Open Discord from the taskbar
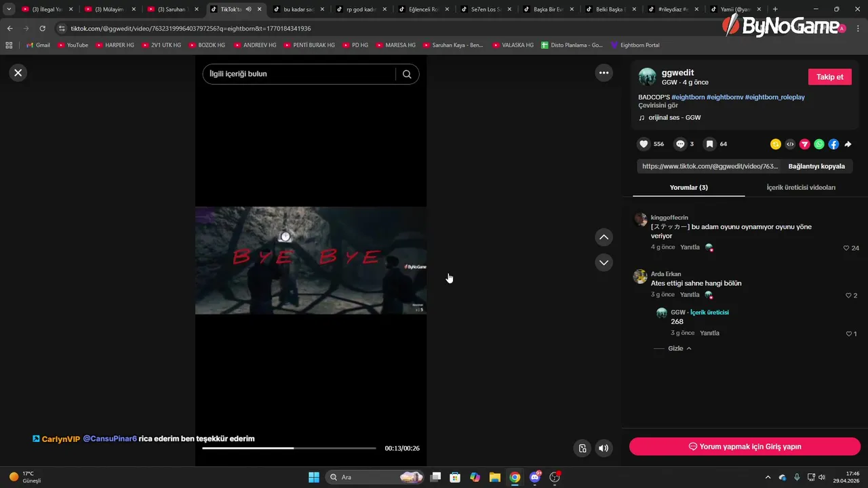Screen dimensions: 868x488 tap(535, 477)
